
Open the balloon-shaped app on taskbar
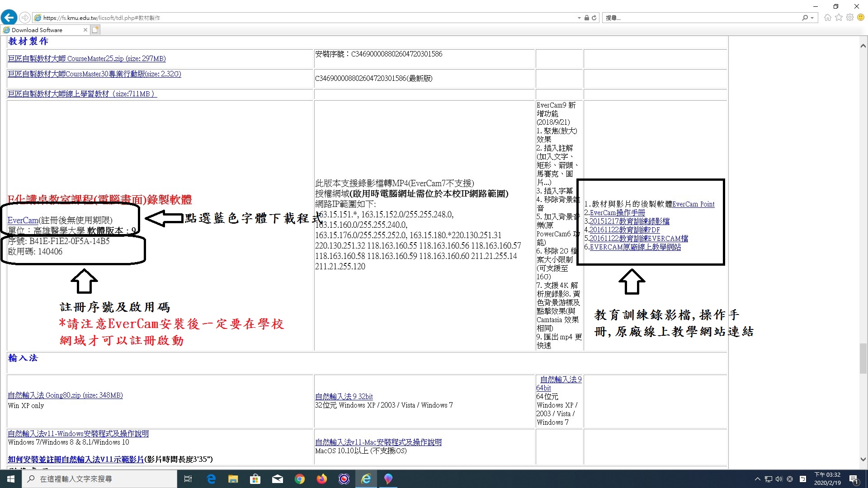click(388, 479)
